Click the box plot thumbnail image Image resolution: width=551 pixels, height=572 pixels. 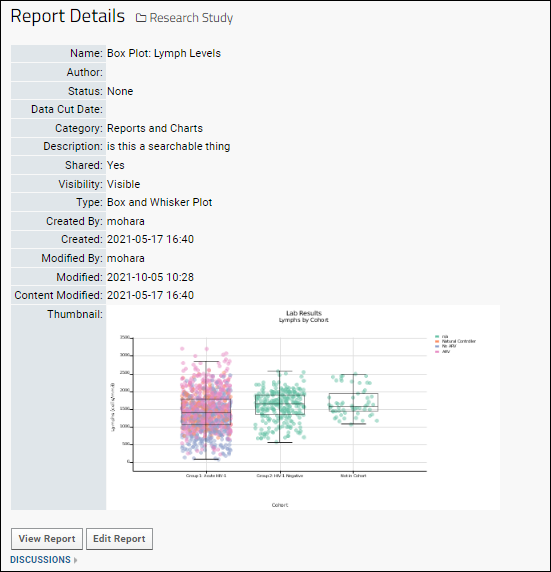tap(303, 407)
